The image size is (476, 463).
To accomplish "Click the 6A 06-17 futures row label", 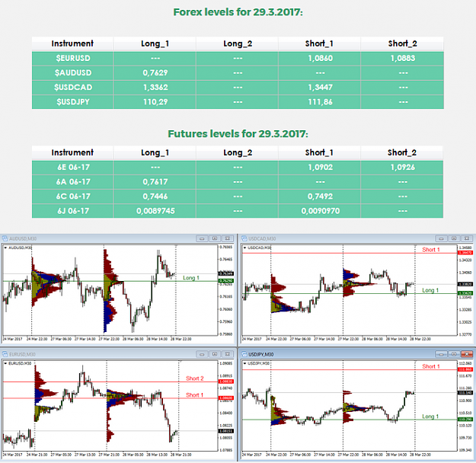I will tap(73, 182).
